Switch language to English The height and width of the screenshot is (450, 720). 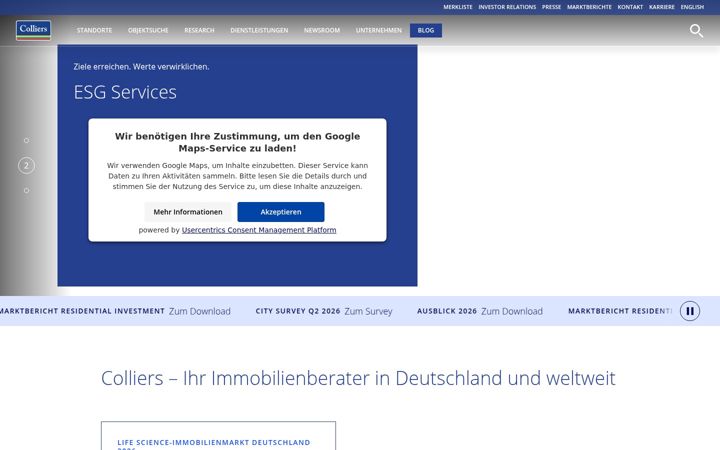(692, 7)
